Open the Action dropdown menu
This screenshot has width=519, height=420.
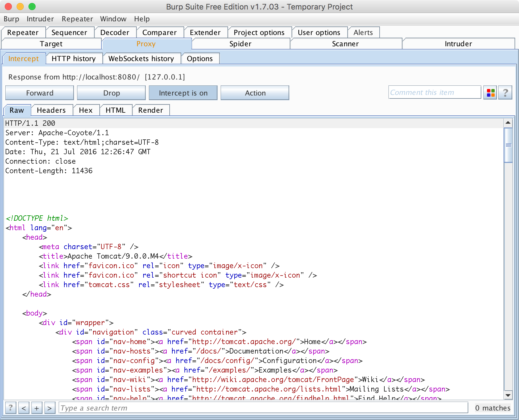(x=255, y=93)
